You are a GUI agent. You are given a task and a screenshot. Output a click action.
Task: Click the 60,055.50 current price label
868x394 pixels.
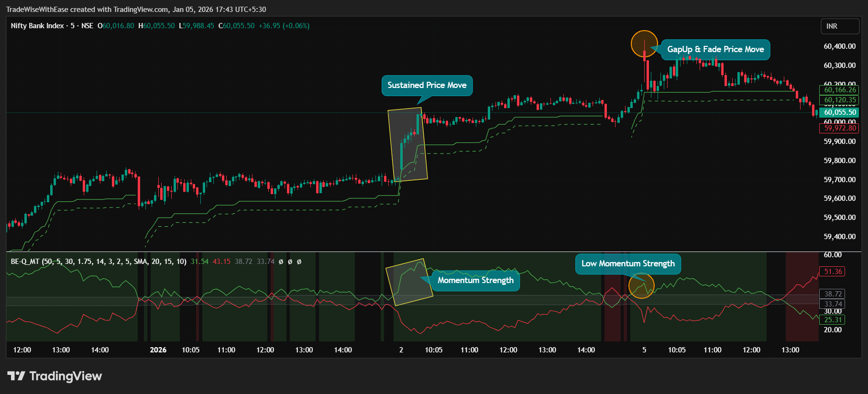(x=839, y=112)
